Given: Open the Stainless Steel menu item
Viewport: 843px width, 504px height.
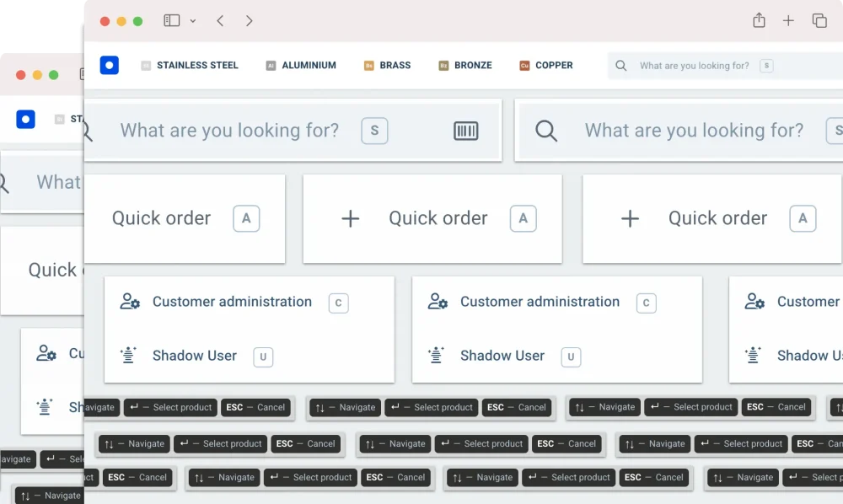Looking at the screenshot, I should 190,65.
